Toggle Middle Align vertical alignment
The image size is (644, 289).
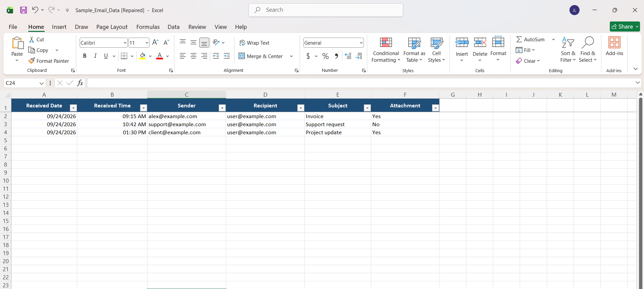[x=194, y=42]
